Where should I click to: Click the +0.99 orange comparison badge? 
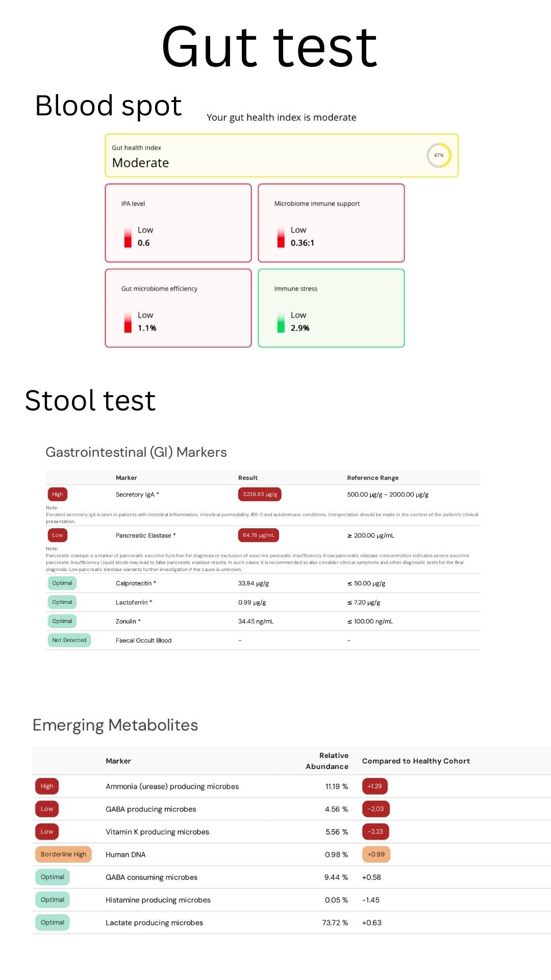(376, 854)
